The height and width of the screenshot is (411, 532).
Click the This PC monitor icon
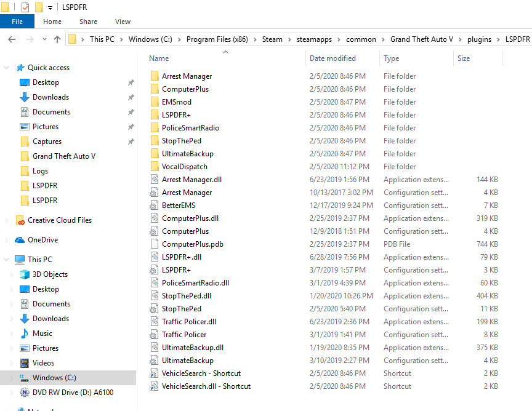coord(20,260)
